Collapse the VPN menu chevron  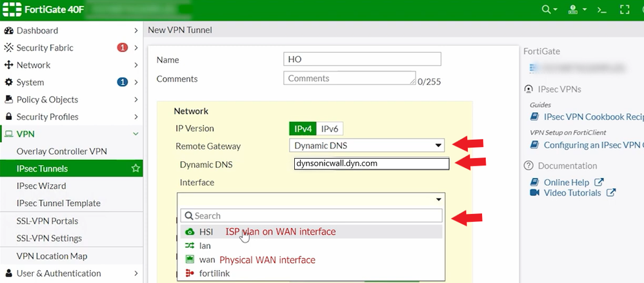click(x=136, y=133)
